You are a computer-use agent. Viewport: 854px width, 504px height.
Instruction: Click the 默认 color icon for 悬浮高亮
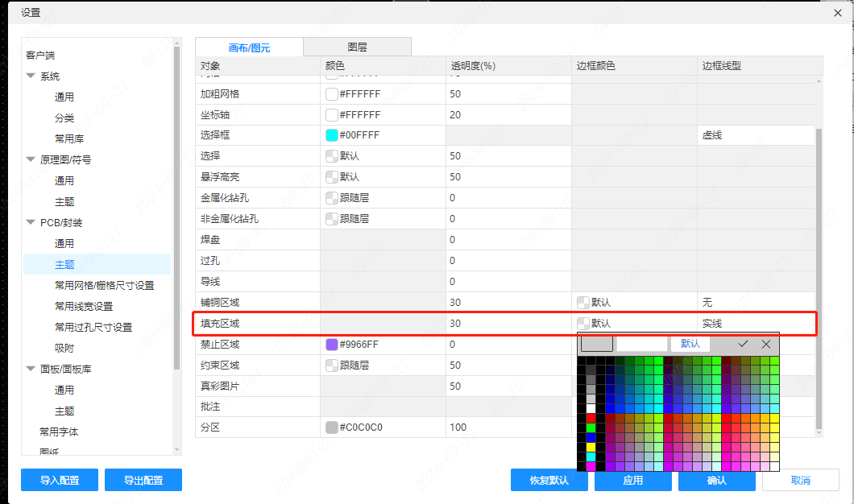click(x=332, y=177)
